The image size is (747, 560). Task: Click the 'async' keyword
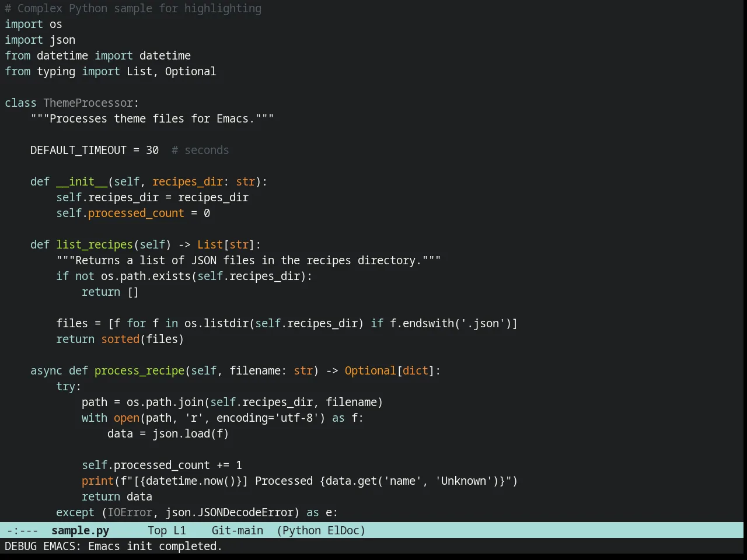pyautogui.click(x=46, y=370)
